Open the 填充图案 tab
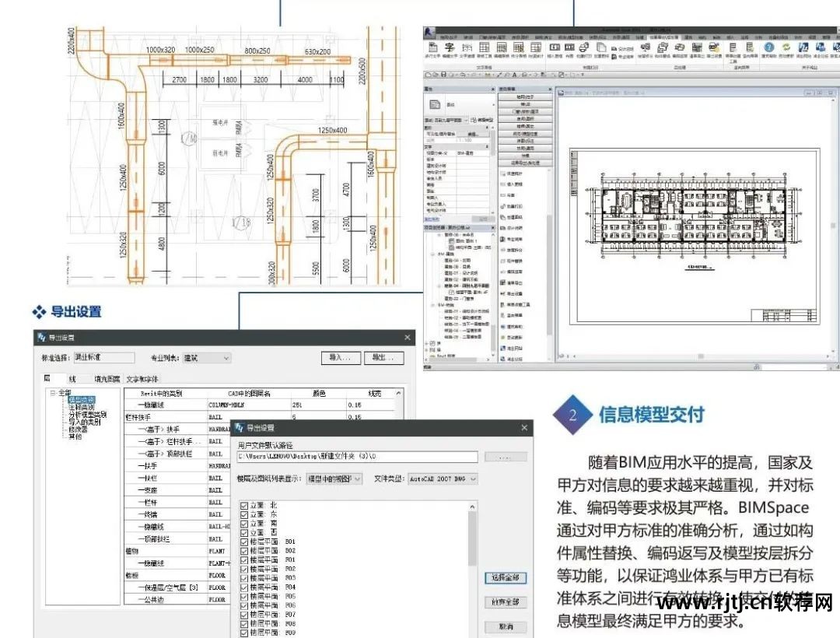Screen dimensions: 840x638 pos(107,379)
